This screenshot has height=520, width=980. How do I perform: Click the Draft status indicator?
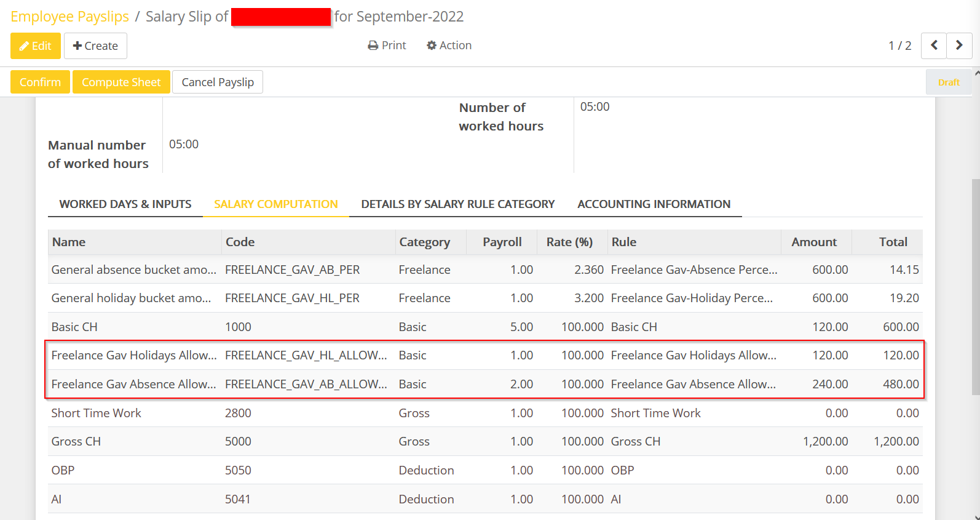coord(949,82)
